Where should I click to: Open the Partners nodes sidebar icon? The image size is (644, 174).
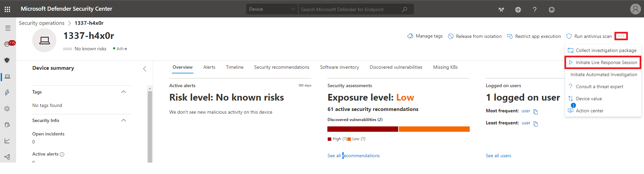[x=7, y=157]
